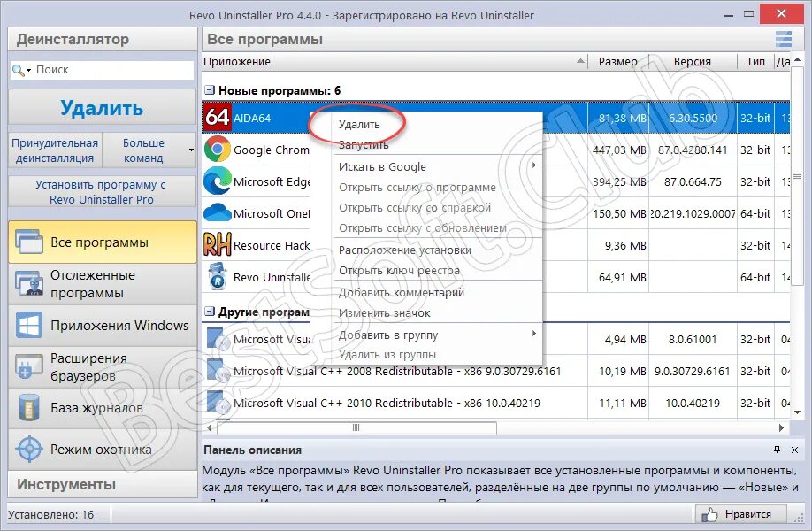Click the 'Приложения Windows' label
The image size is (812, 531).
(x=119, y=326)
